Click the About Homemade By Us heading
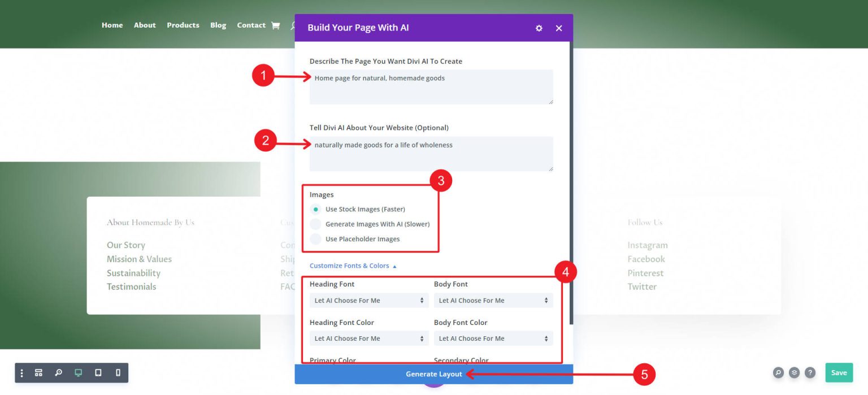Image resolution: width=868 pixels, height=395 pixels. tap(150, 222)
